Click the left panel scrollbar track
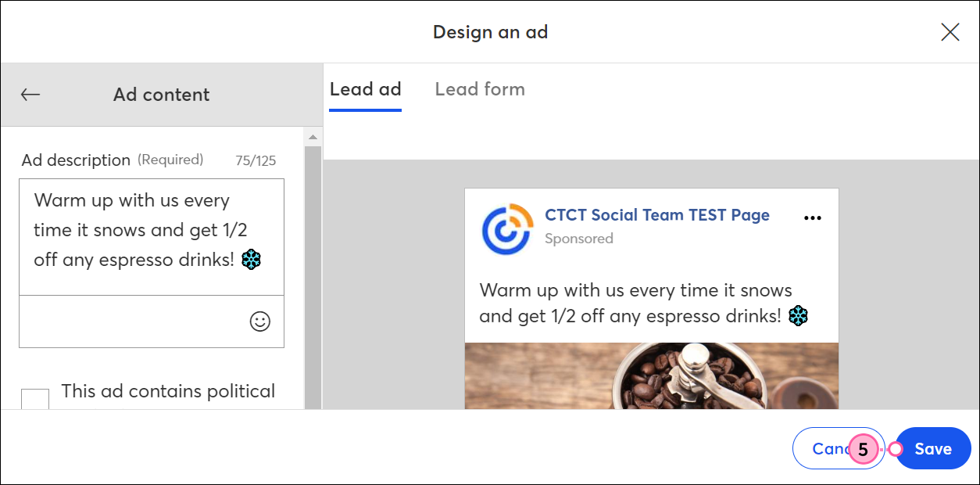This screenshot has width=980, height=485. pyautogui.click(x=313, y=277)
